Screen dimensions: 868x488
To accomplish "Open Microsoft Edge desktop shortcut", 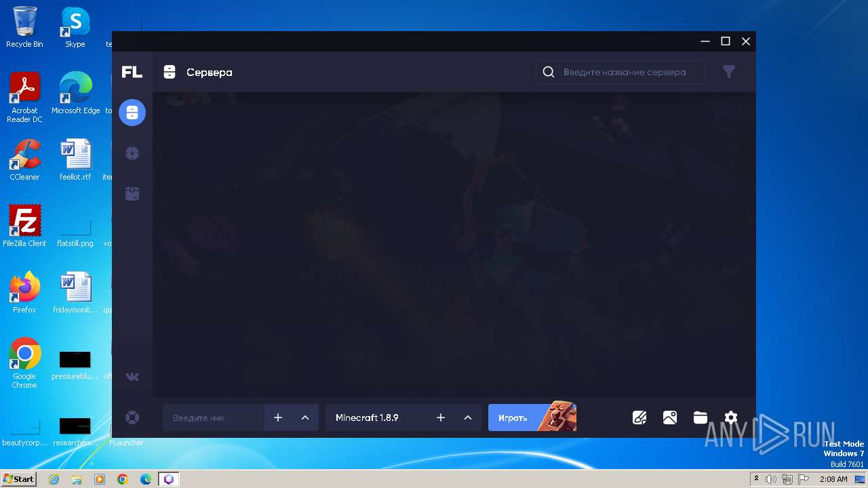I will pyautogui.click(x=75, y=94).
